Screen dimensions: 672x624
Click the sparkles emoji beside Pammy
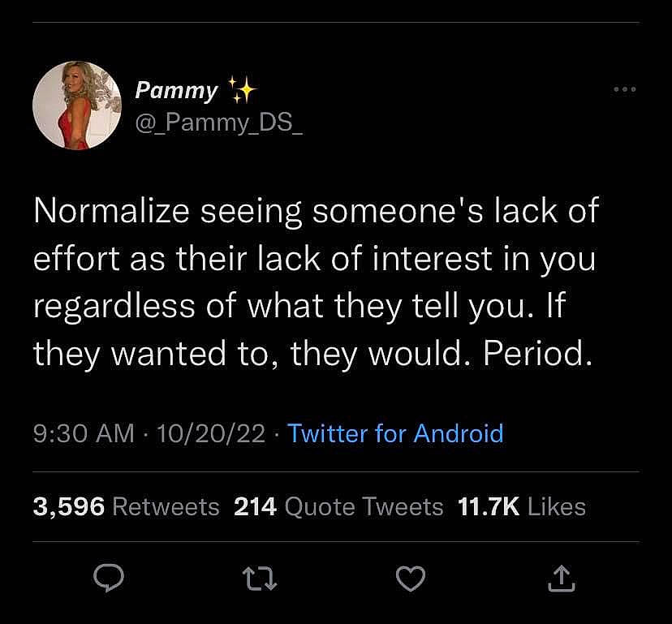[241, 89]
